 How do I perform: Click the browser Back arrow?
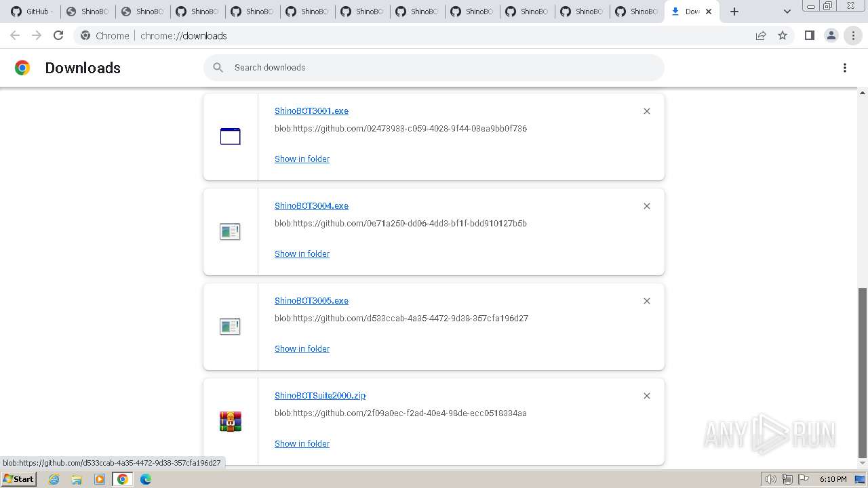coord(15,35)
